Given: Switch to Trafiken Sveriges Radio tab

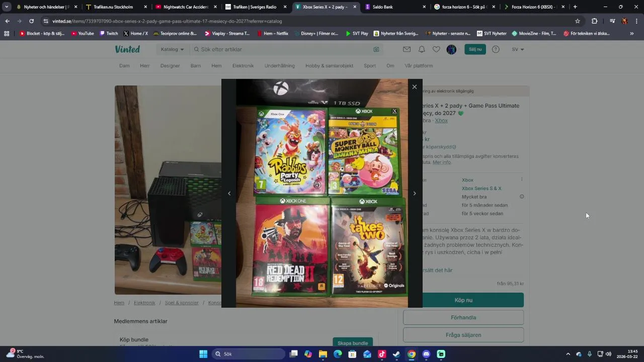Looking at the screenshot, I should click(x=256, y=7).
